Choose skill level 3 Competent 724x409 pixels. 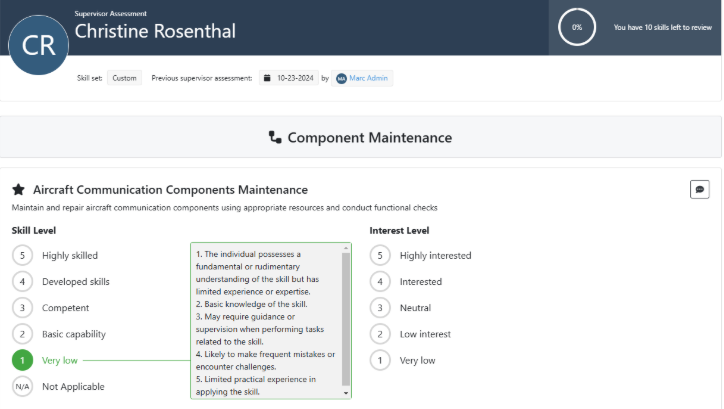(22, 307)
